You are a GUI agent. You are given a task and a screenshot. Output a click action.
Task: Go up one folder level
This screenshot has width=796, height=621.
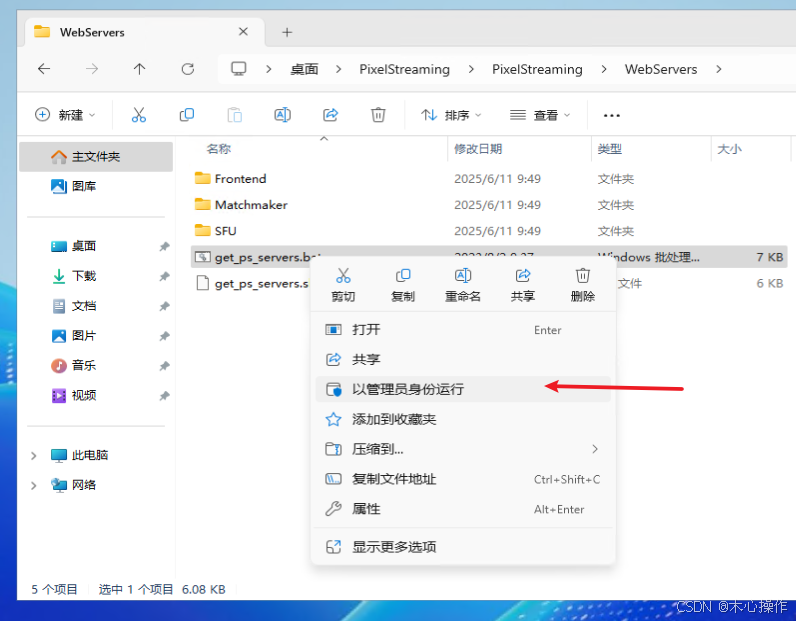point(140,69)
